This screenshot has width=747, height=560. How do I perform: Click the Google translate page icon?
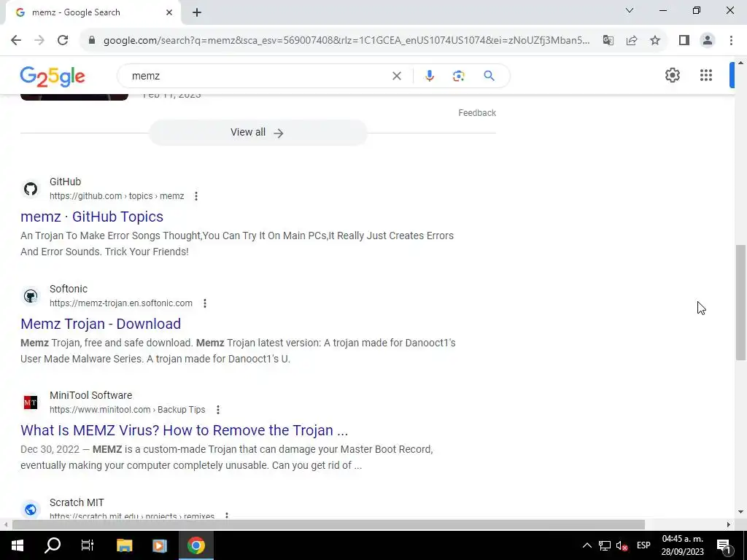pos(608,40)
